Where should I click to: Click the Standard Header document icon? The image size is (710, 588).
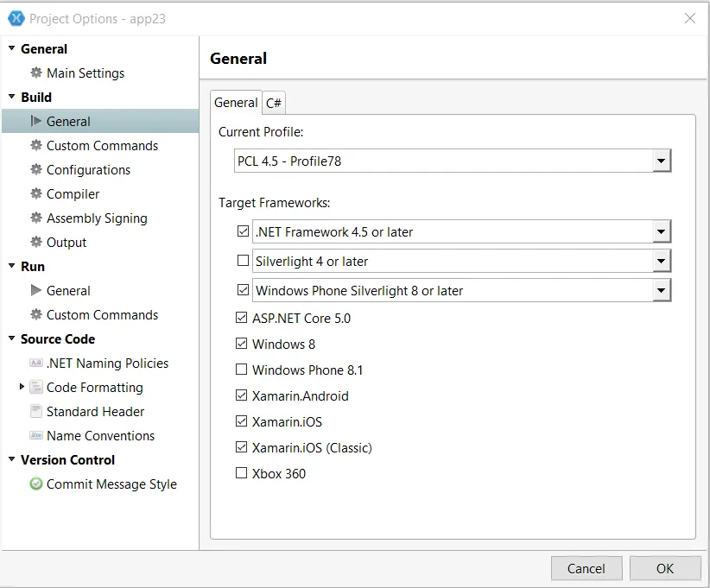pos(36,412)
